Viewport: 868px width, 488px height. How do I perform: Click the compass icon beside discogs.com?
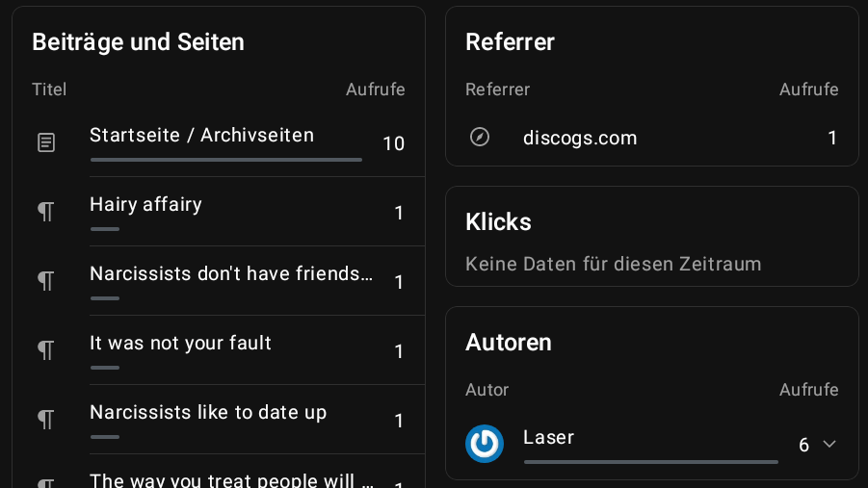480,137
